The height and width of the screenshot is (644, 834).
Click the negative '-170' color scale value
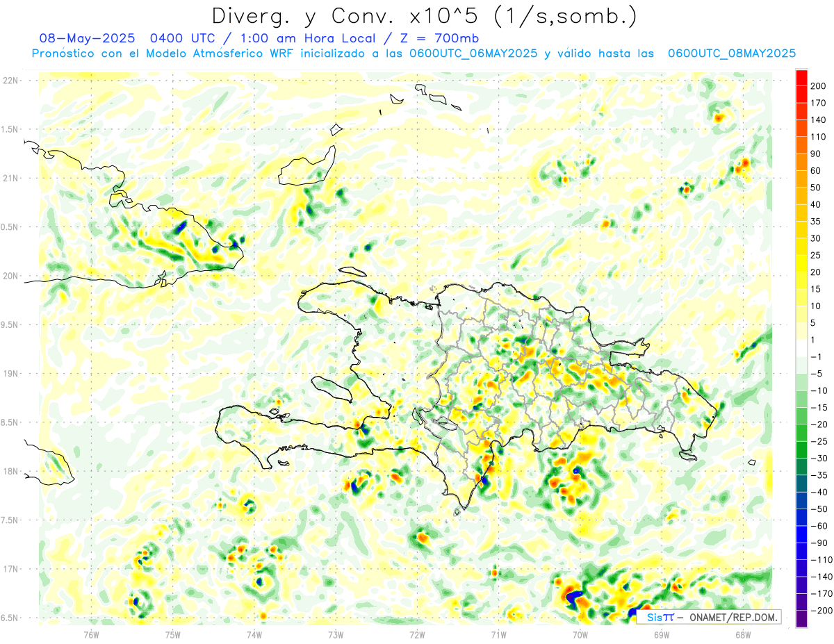(x=820, y=594)
